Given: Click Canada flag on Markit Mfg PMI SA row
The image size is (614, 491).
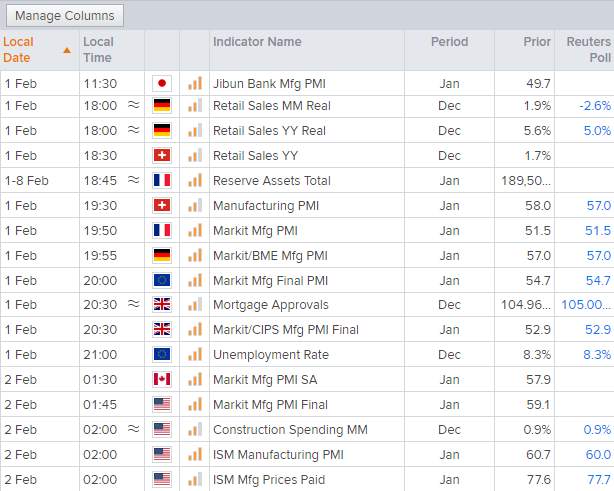Looking at the screenshot, I should (162, 379).
